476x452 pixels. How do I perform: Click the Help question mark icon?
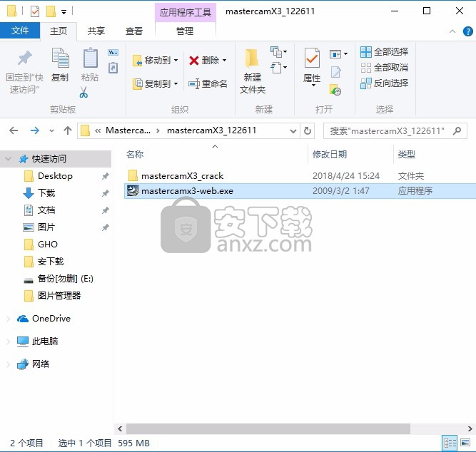pos(468,31)
